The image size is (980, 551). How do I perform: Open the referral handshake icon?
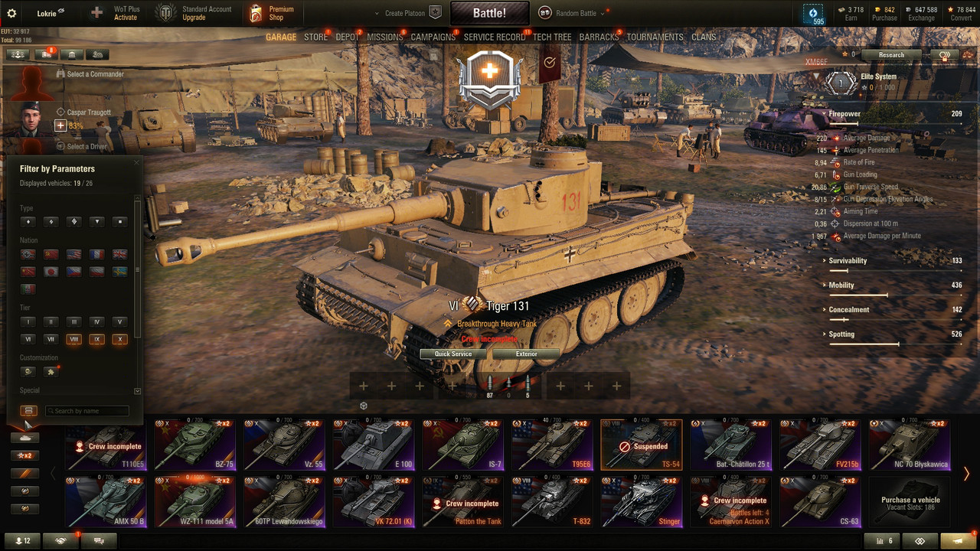pos(60,541)
